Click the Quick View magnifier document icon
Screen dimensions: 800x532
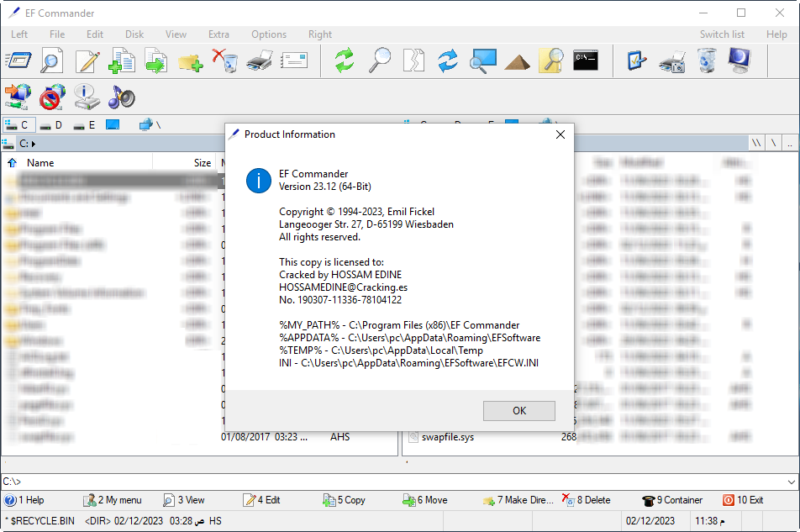pos(52,61)
